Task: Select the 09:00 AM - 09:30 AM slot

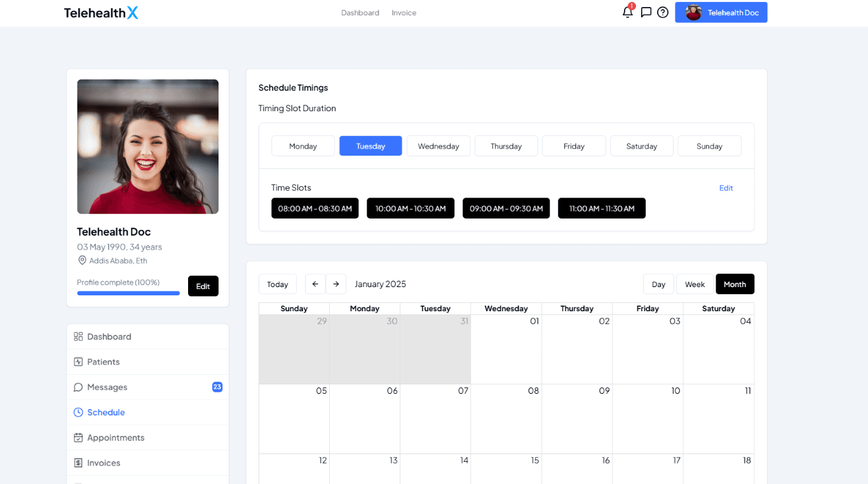Action: (506, 208)
